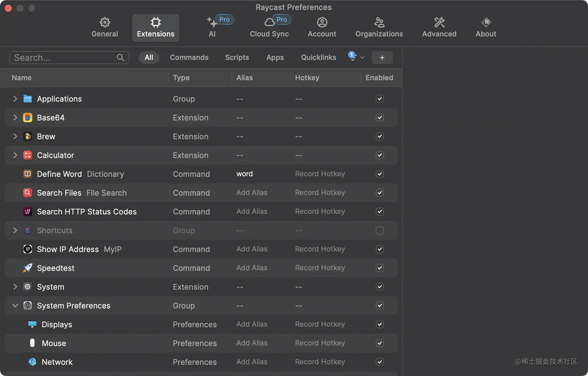The image size is (588, 376).
Task: Go to the Account tab
Action: (x=322, y=28)
